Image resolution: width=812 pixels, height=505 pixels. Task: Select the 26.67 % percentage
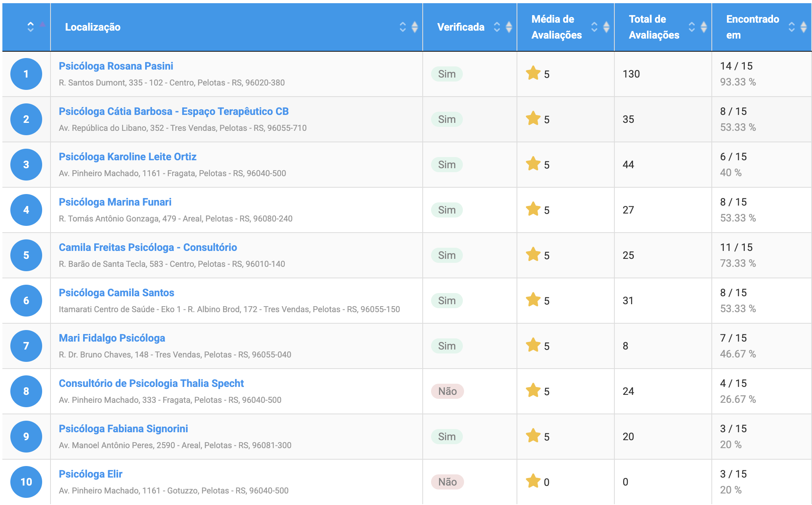tap(738, 399)
